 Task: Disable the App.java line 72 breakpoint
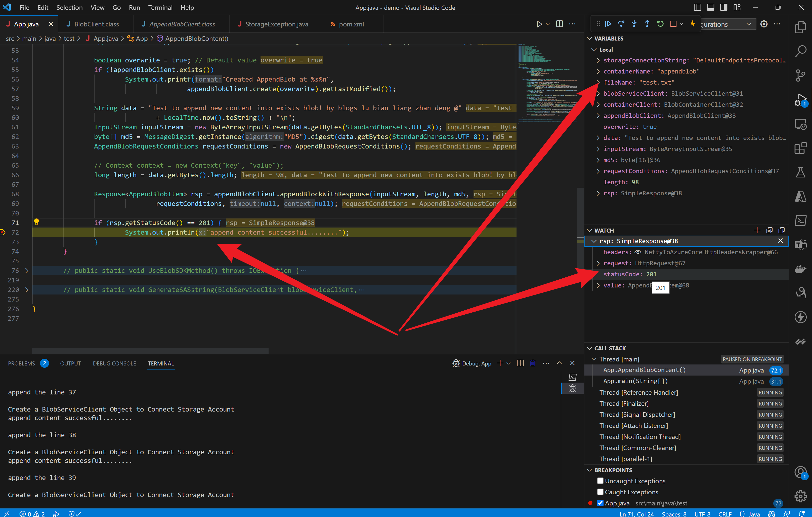pyautogui.click(x=600, y=503)
